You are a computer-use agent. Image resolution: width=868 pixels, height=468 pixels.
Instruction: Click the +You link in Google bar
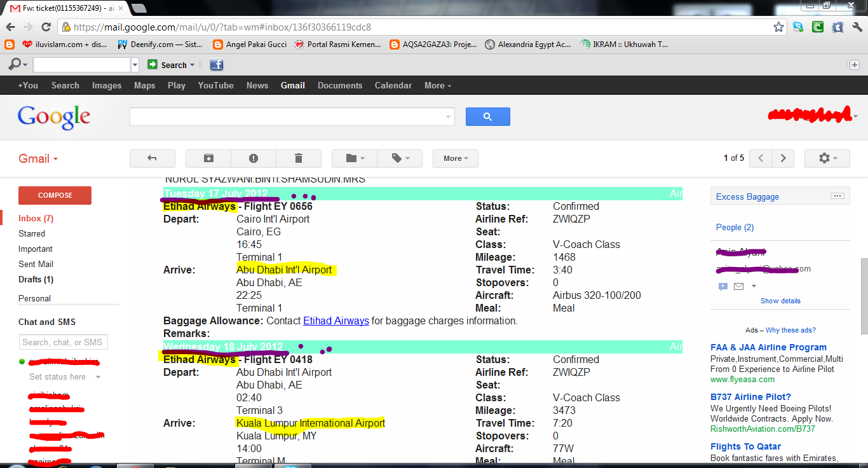[28, 85]
